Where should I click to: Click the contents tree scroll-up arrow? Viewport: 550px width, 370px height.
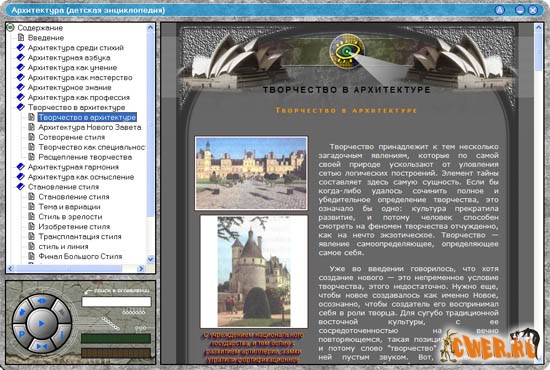(150, 27)
